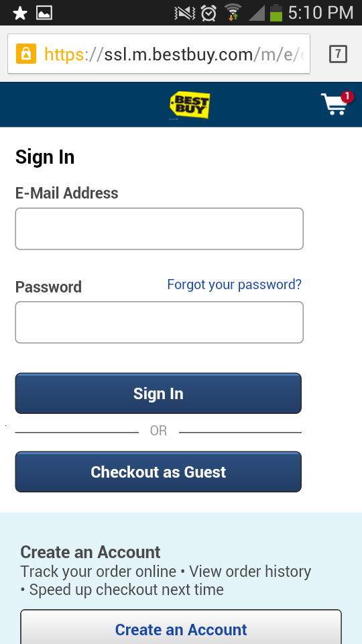Tap the star icon in status bar
The height and width of the screenshot is (644, 362).
[19, 13]
